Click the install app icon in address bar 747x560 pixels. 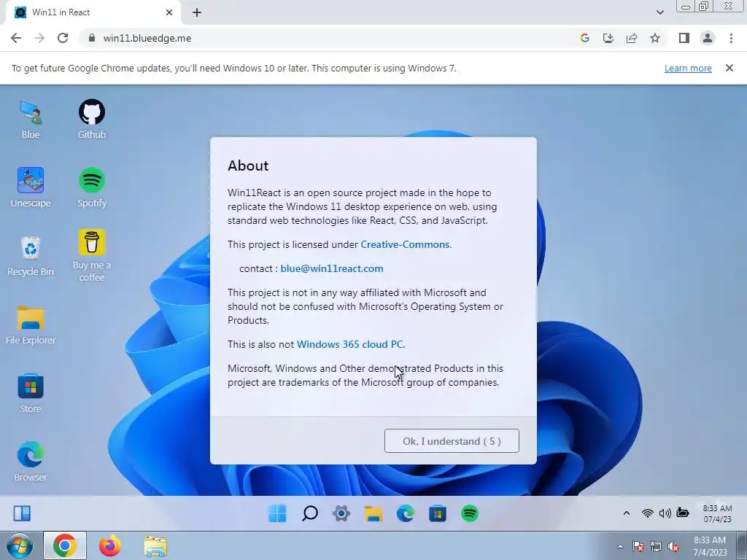[608, 38]
